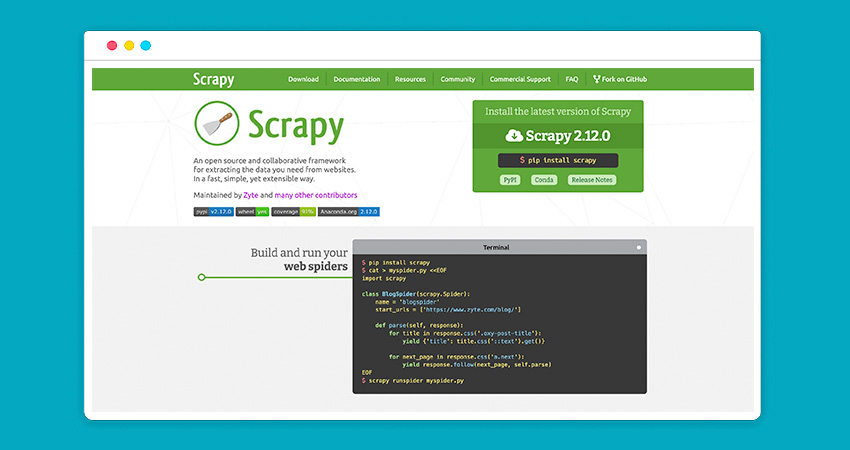Click the cat > myspider.py terminal line
Image resolution: width=850 pixels, height=450 pixels.
coord(404,270)
